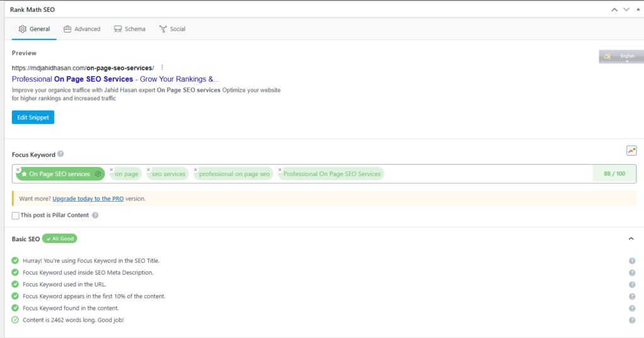Viewport: 644px width, 338px height.
Task: Open the General tab
Action: pyautogui.click(x=34, y=29)
